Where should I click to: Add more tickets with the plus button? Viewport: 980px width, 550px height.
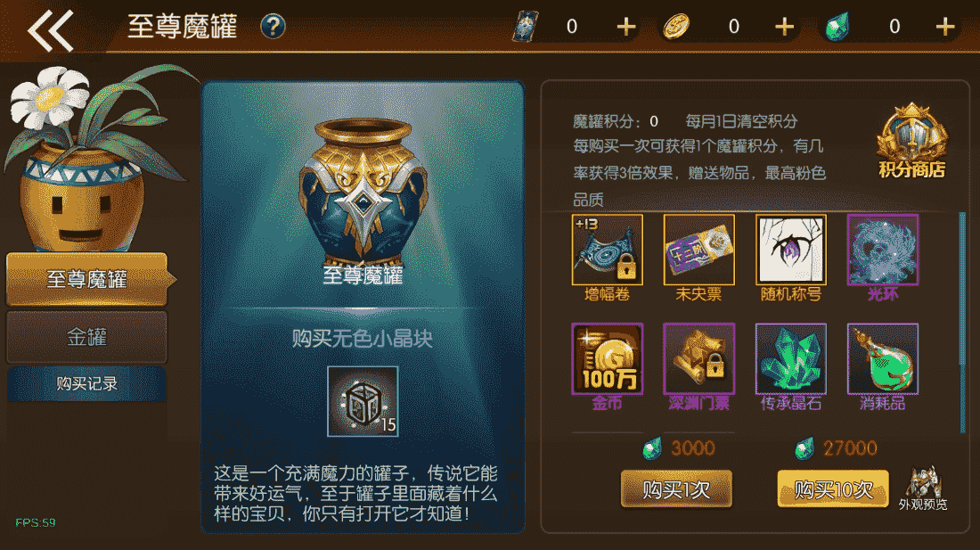coord(625,27)
